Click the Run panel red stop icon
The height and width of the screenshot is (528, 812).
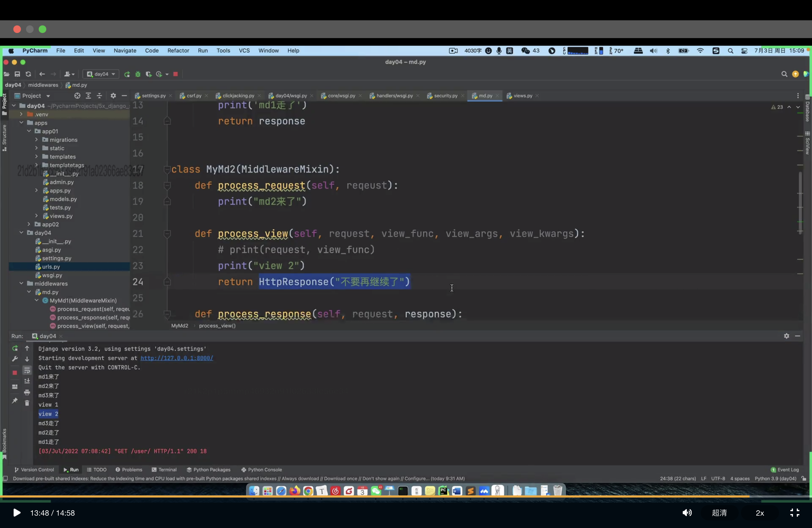(15, 373)
